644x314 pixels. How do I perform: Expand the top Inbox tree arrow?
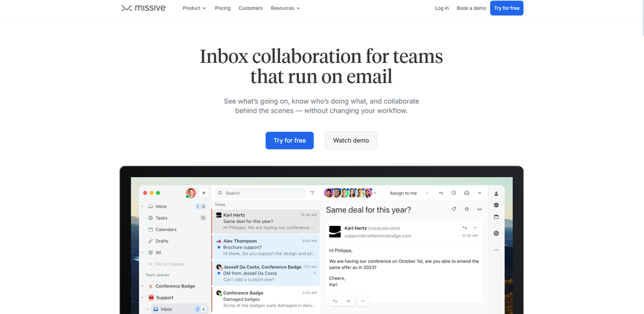coord(142,206)
